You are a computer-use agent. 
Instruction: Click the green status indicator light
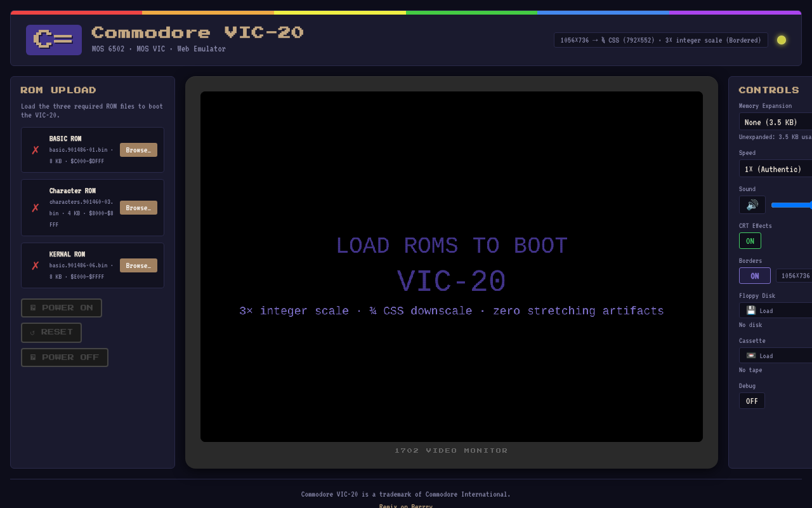[x=782, y=40]
